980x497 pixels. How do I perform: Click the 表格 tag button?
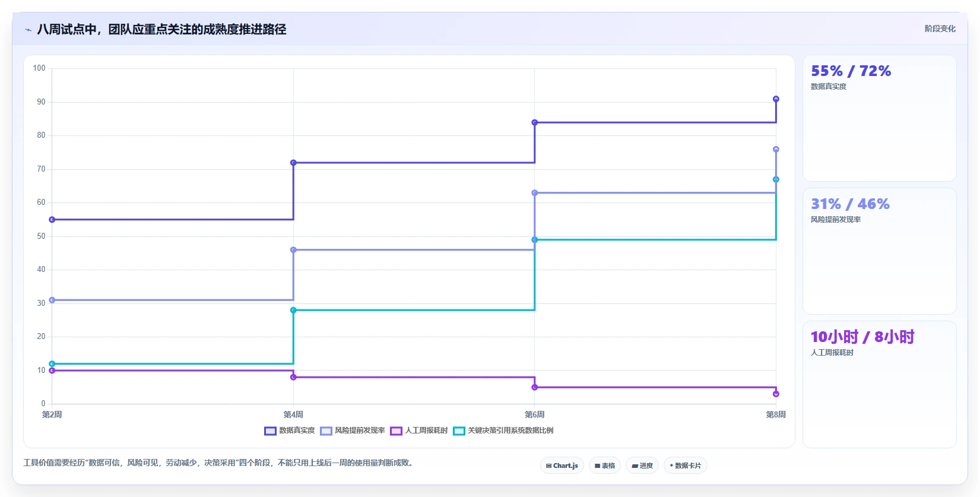click(x=605, y=466)
